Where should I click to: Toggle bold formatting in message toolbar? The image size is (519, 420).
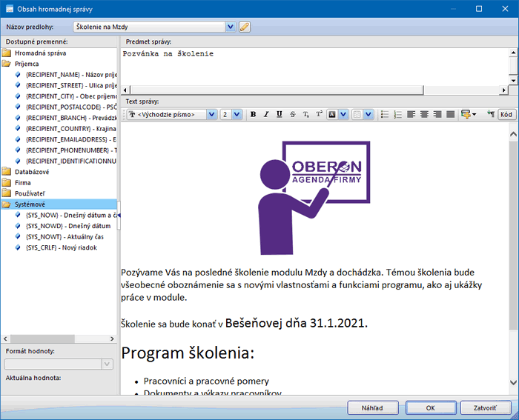pos(253,114)
